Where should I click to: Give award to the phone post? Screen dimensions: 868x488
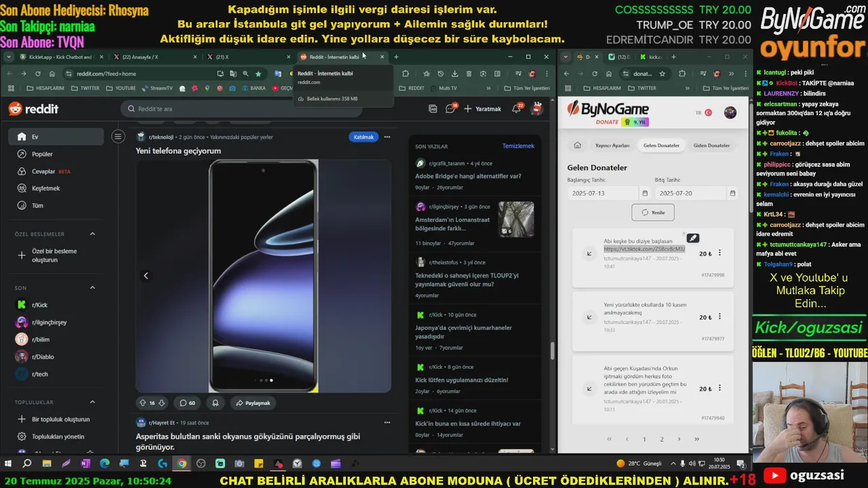[216, 403]
